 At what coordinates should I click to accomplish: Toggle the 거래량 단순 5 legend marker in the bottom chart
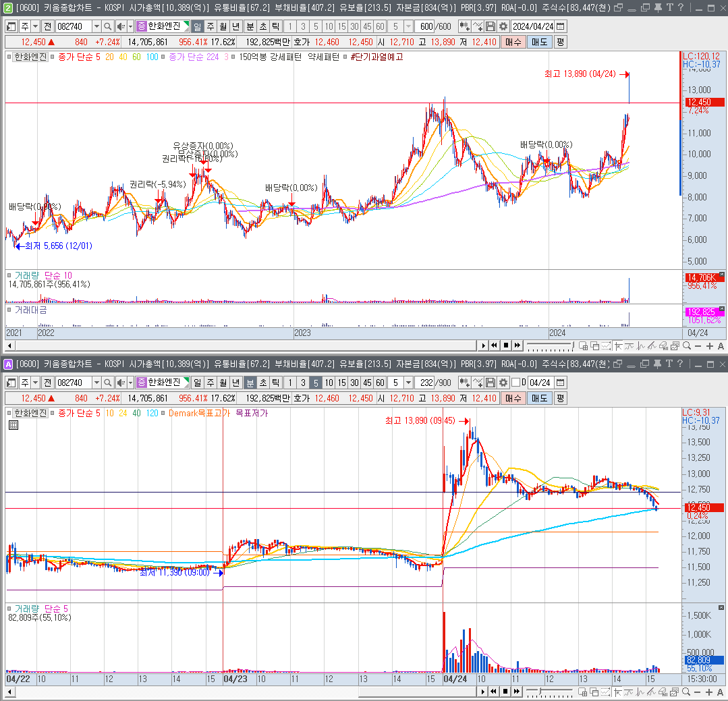pos(9,608)
